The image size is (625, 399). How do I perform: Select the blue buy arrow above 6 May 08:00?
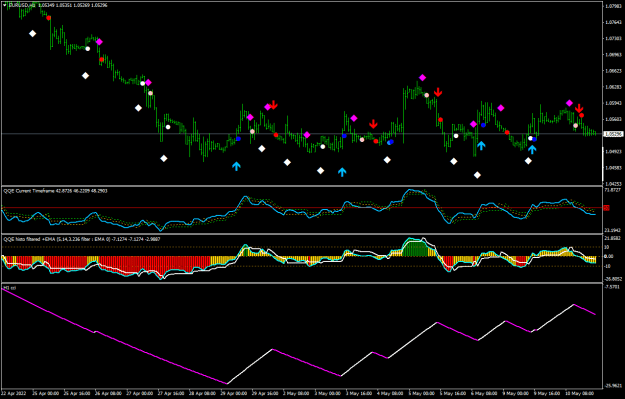point(481,145)
